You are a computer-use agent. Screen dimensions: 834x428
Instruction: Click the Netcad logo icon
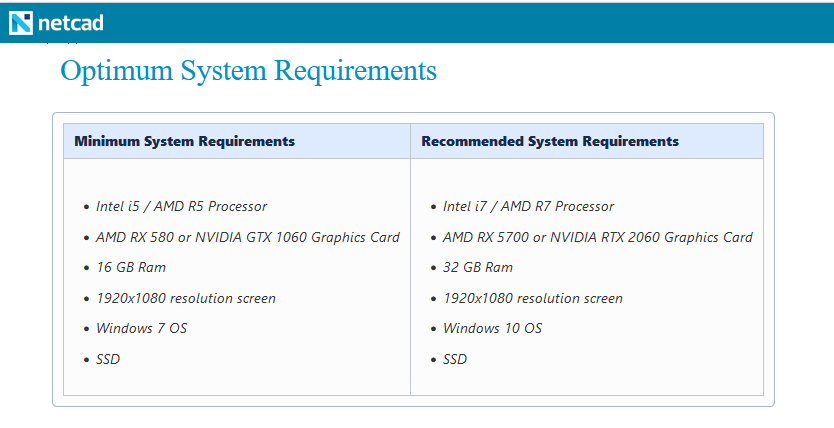[x=21, y=23]
